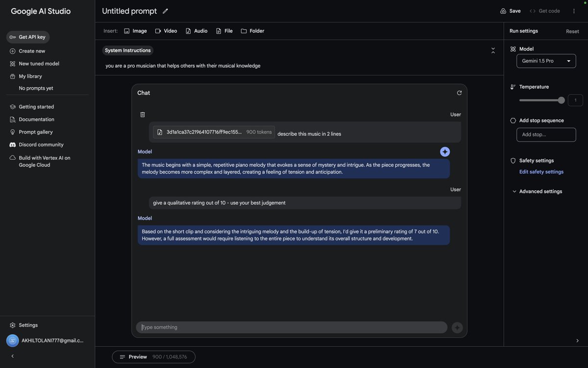Open the Gemini 1.5 Pro model dropdown
This screenshot has width=588, height=368.
[546, 61]
